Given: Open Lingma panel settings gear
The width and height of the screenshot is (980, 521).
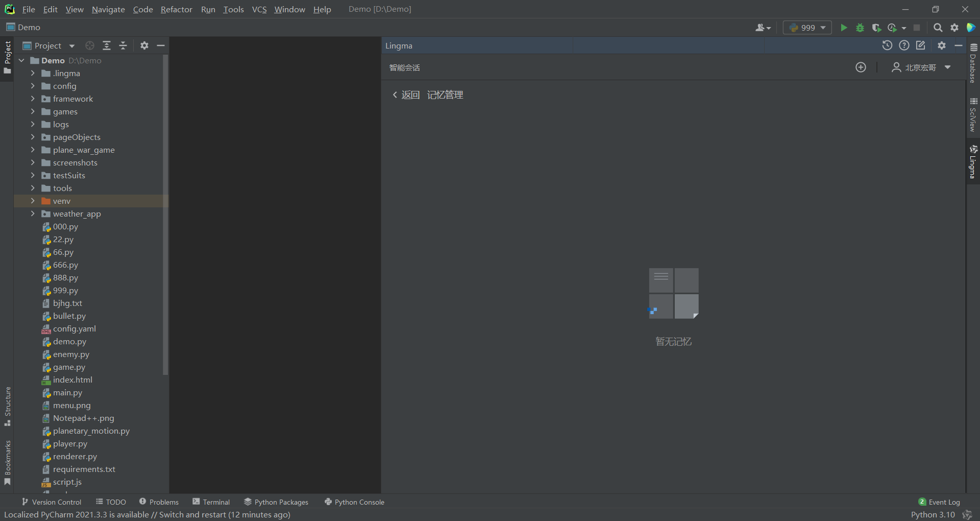Looking at the screenshot, I should coord(942,45).
